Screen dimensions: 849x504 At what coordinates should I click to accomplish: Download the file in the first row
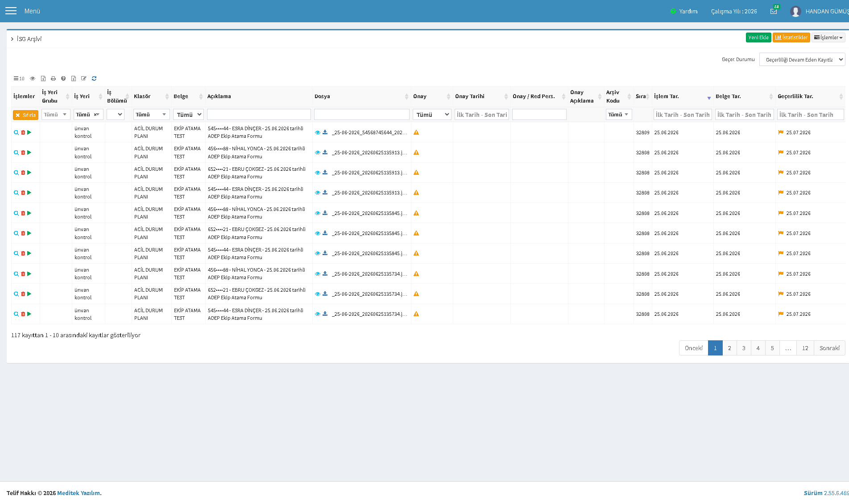tap(325, 132)
